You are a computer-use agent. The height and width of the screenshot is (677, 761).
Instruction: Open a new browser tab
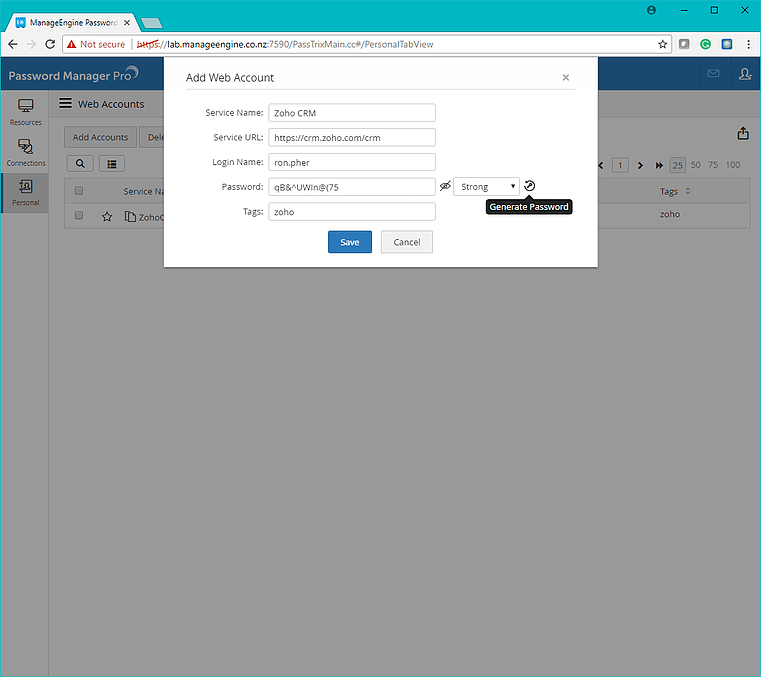point(151,23)
